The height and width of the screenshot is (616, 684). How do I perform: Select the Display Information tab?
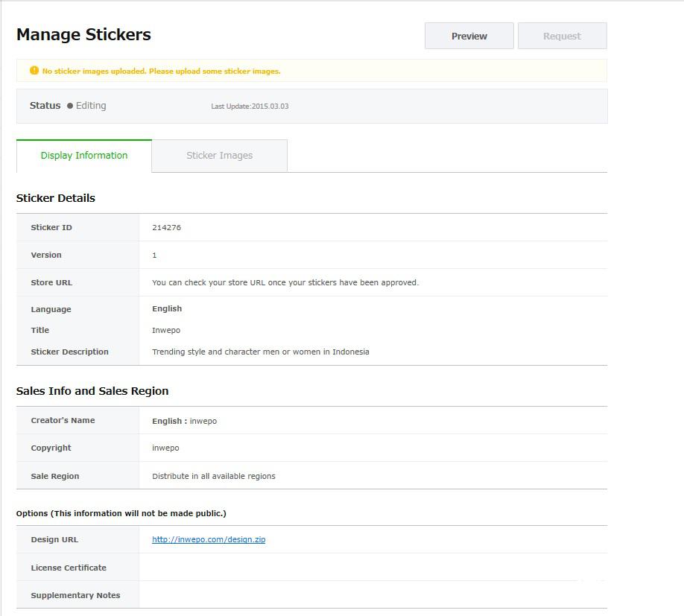[84, 156]
